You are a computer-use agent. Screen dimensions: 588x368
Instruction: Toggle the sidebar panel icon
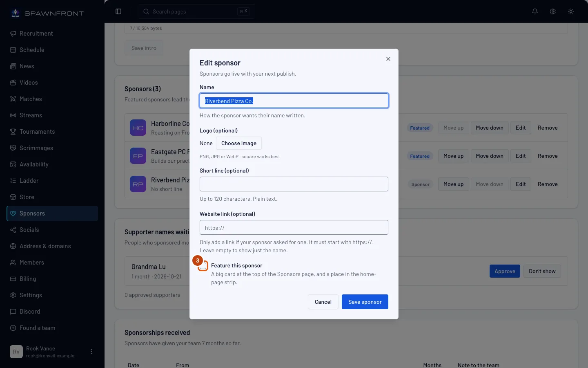118,11
